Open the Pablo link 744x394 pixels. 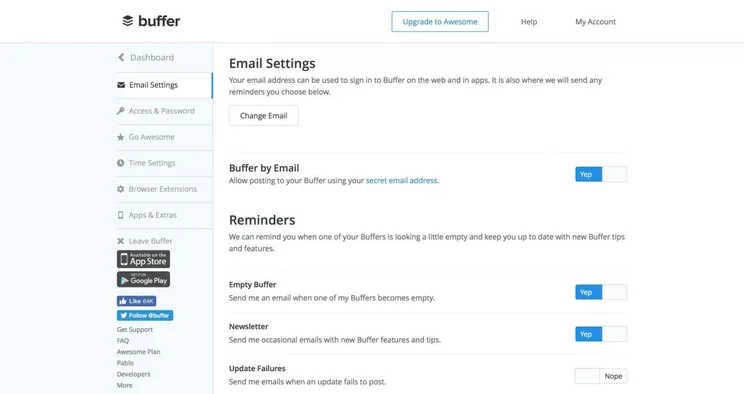(x=125, y=363)
